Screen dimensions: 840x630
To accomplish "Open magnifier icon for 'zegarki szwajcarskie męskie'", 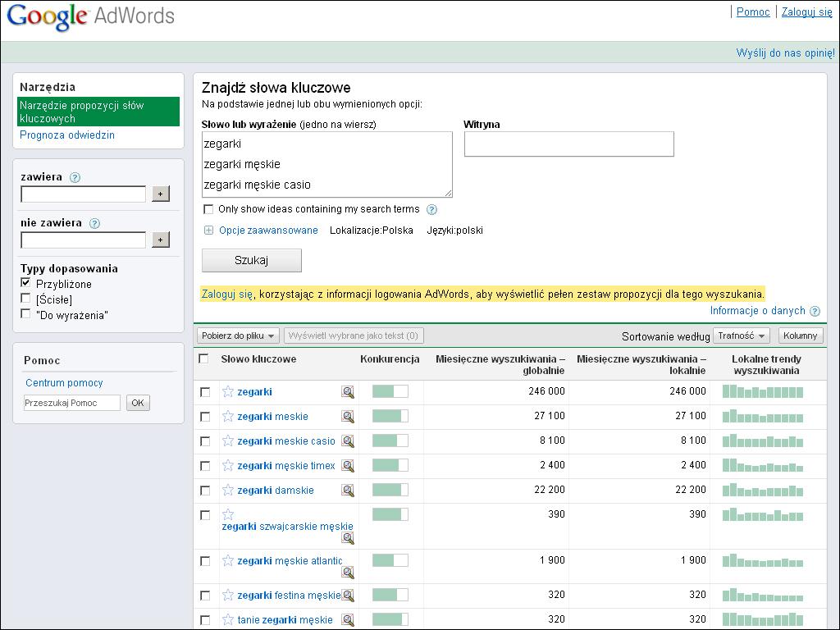I will [348, 538].
